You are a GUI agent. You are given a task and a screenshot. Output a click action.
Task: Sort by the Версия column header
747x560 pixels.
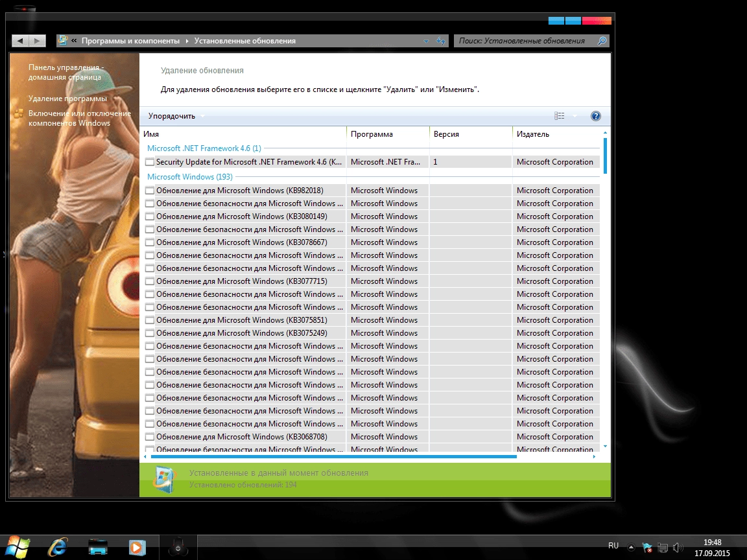(471, 134)
